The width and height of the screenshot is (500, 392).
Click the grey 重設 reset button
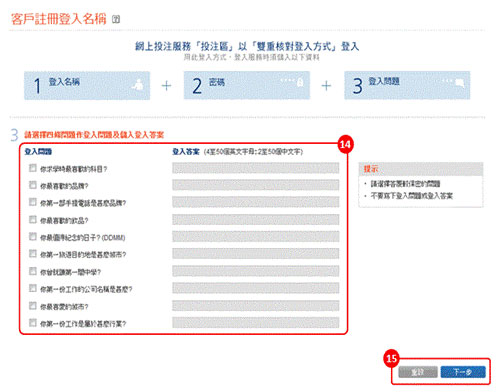click(x=418, y=372)
